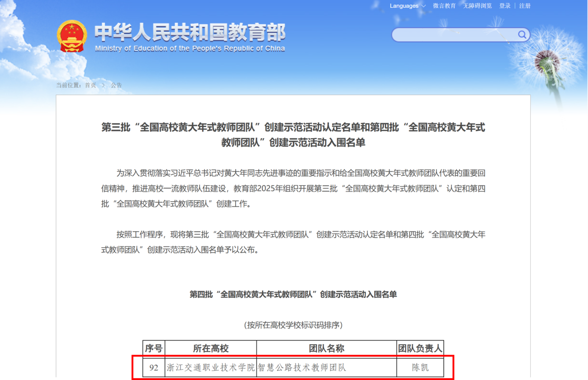Open the 微言教育 link
This screenshot has width=588, height=380.
coord(444,6)
